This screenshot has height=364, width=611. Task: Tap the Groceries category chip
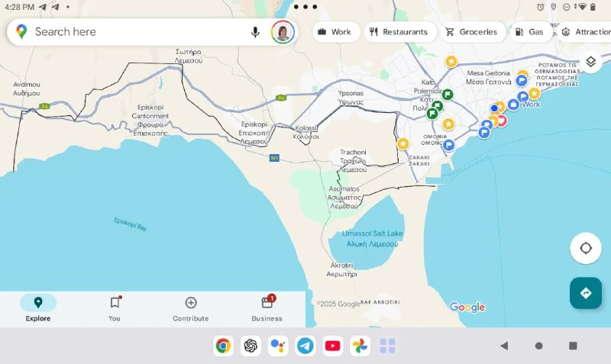click(471, 32)
